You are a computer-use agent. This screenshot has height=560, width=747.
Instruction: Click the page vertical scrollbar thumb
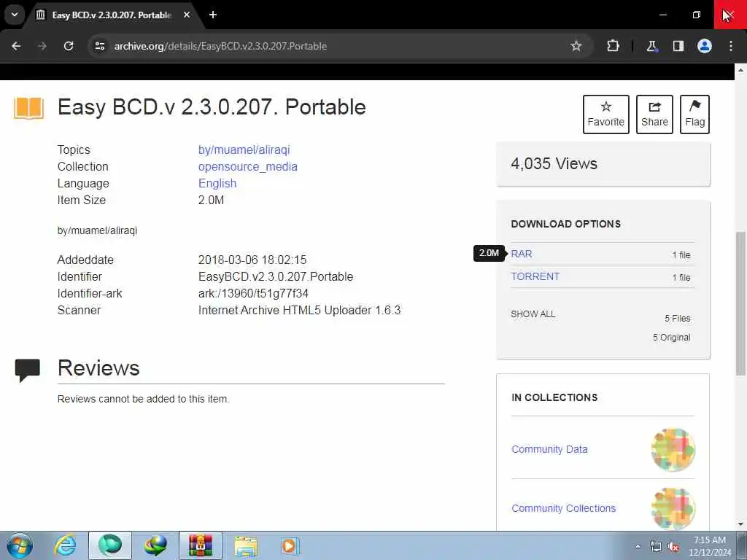click(740, 303)
